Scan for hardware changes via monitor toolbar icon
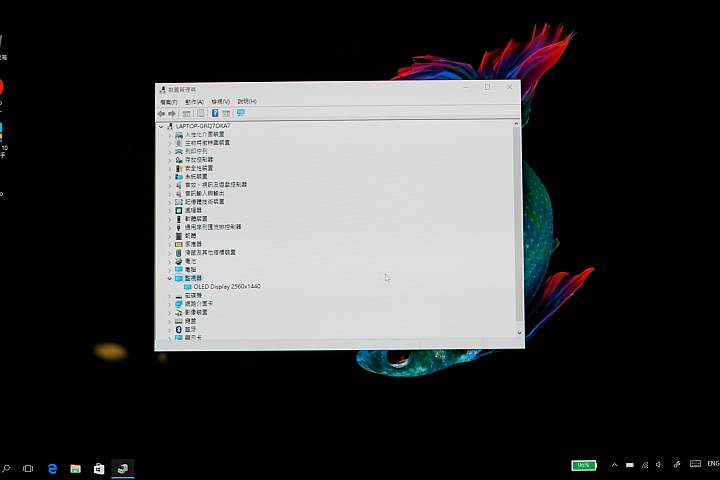The height and width of the screenshot is (480, 720). [241, 113]
